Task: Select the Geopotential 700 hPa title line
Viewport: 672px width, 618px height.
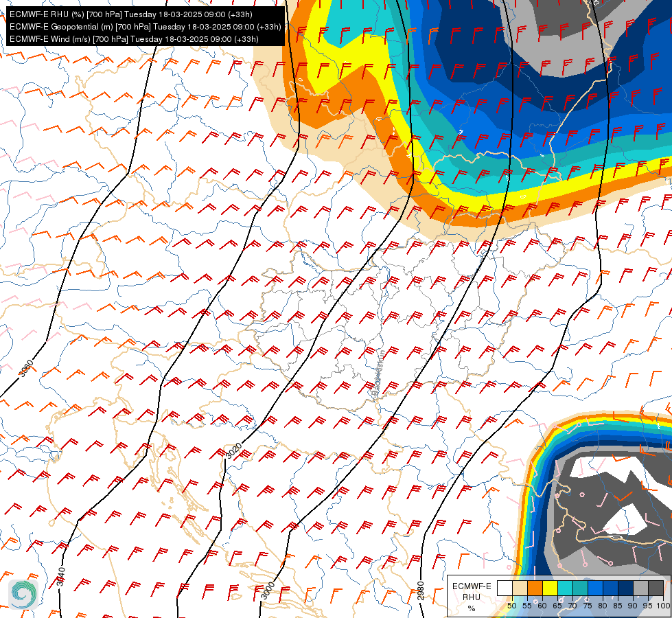Action: [146, 27]
